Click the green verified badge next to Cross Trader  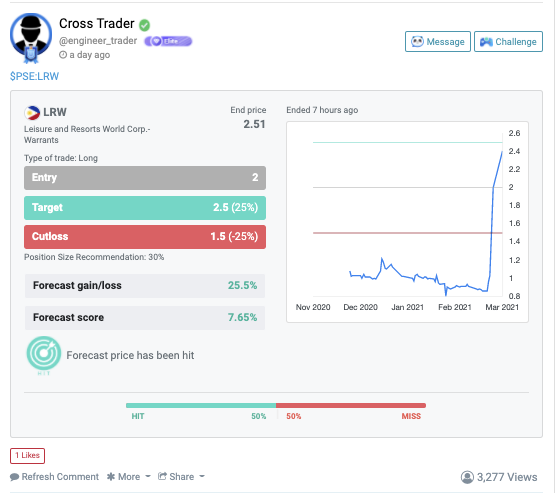(144, 25)
